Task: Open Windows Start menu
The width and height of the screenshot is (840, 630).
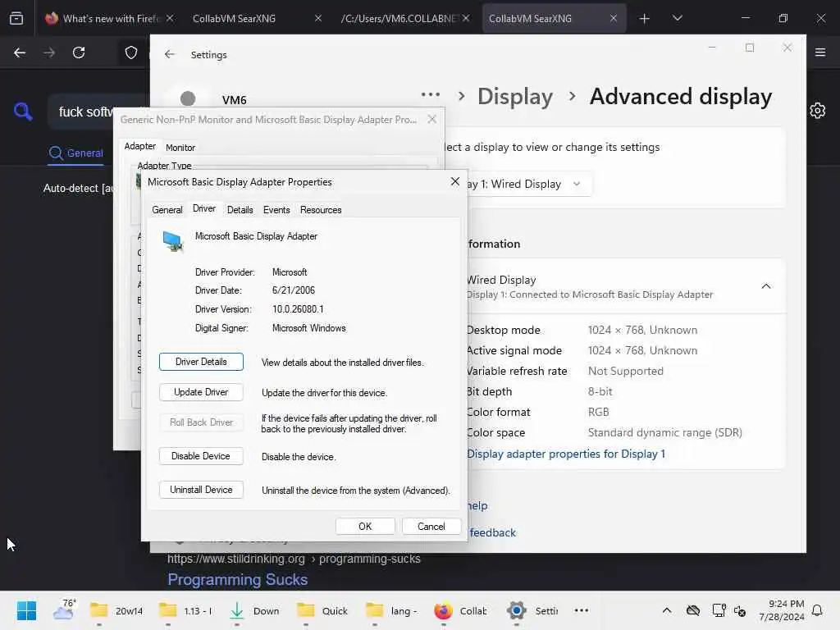Action: [x=26, y=610]
